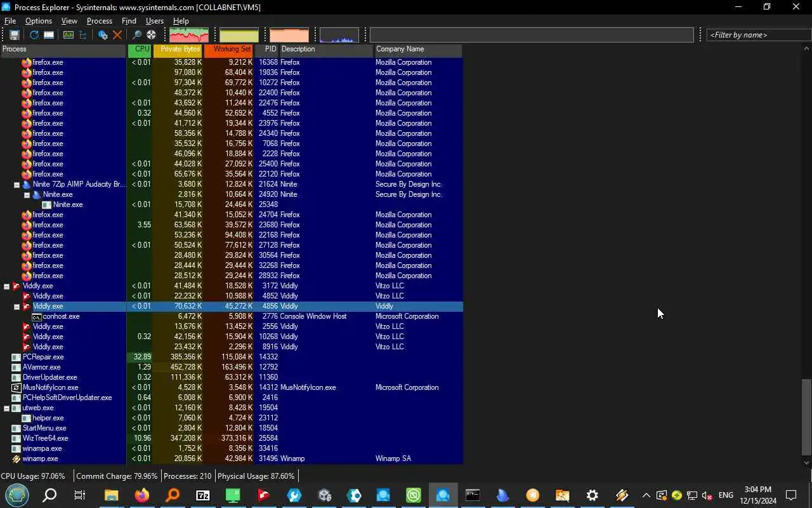The image size is (812, 508).
Task: Click the PCRepair.exe process icon
Action: pos(16,357)
